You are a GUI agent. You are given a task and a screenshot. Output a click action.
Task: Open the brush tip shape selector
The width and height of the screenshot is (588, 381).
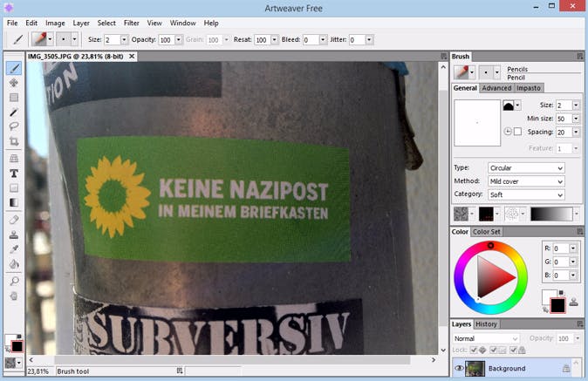pyautogui.click(x=511, y=105)
